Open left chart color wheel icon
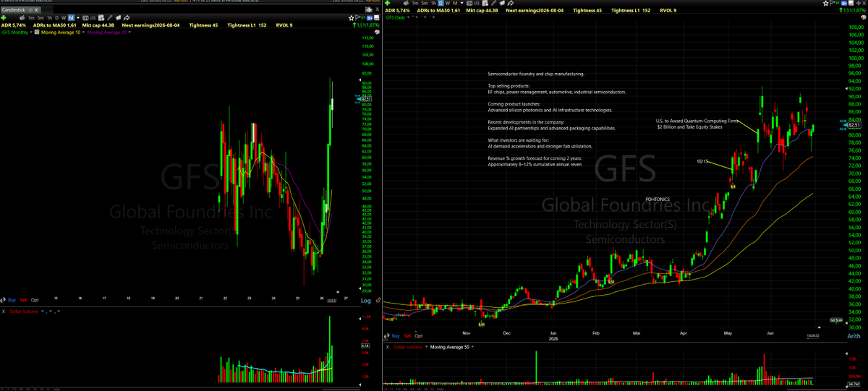The image size is (868, 391). (x=377, y=32)
